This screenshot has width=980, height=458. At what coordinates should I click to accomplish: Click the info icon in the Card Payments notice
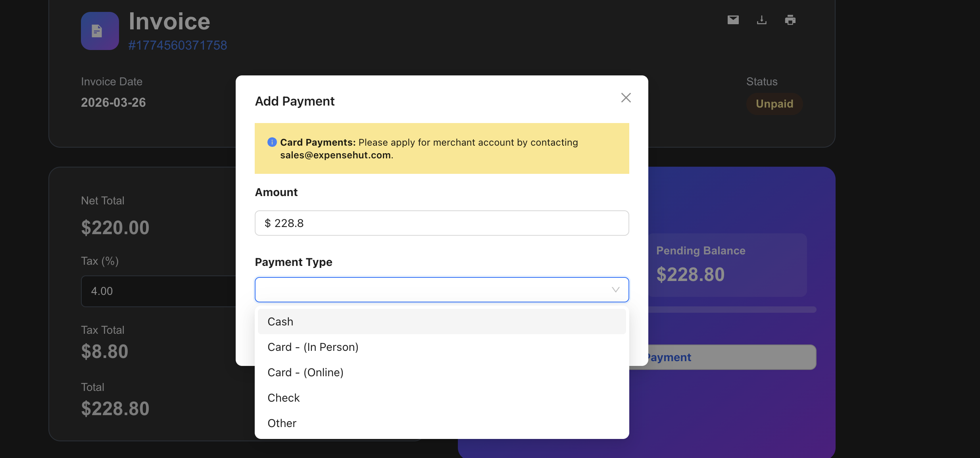tap(271, 142)
